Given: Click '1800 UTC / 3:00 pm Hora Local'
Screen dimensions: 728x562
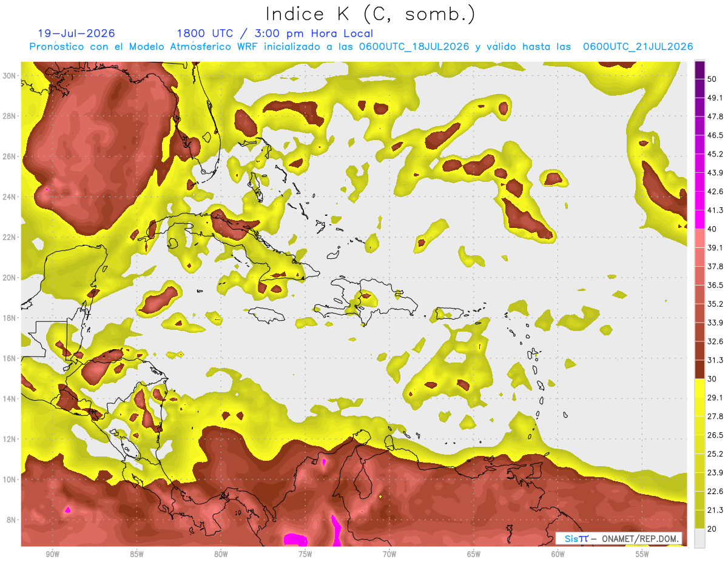Looking at the screenshot, I should coord(275,33).
